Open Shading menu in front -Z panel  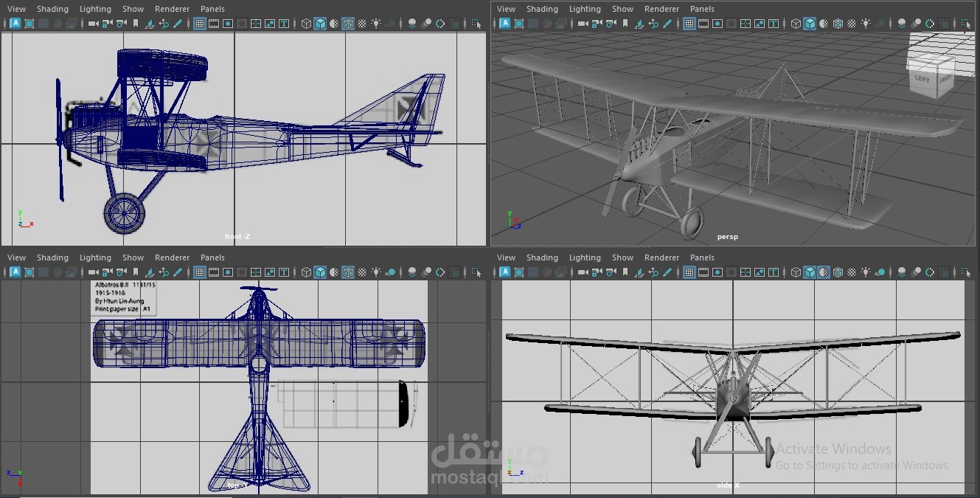click(52, 9)
